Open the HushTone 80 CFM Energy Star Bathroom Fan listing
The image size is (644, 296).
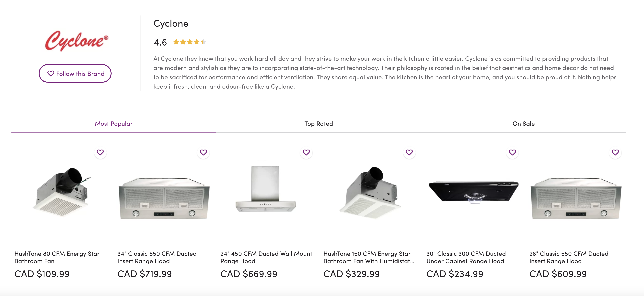[57, 257]
